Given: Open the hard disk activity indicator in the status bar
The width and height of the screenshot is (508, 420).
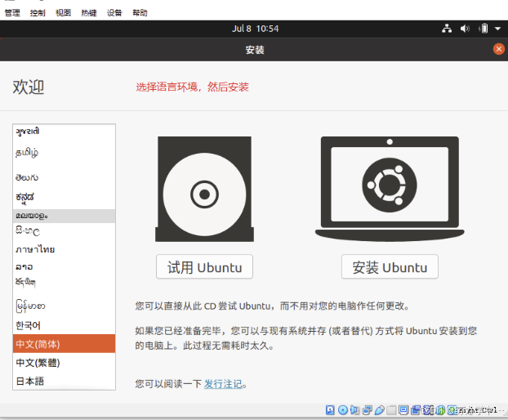Looking at the screenshot, I should [x=330, y=410].
